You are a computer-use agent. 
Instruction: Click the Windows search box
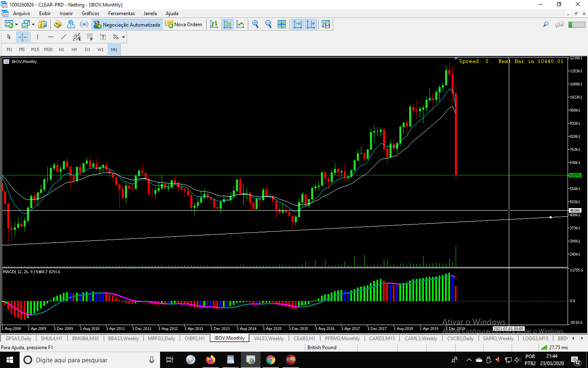(89, 360)
